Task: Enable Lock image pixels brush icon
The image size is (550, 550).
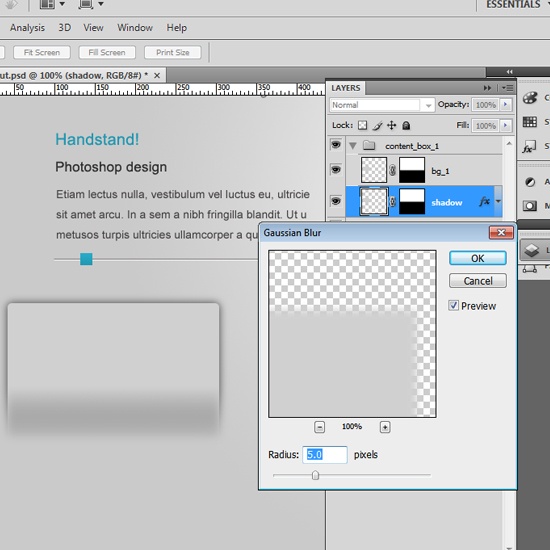Action: pos(377,126)
